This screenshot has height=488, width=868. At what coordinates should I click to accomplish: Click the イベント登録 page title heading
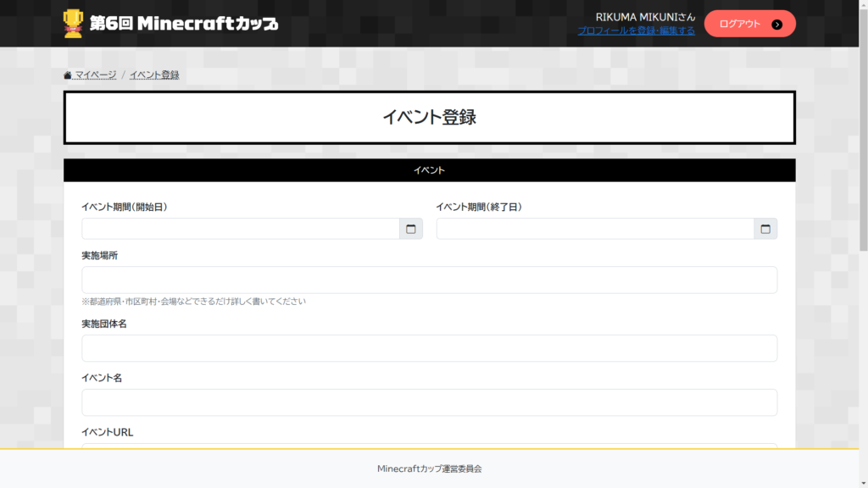coord(429,118)
